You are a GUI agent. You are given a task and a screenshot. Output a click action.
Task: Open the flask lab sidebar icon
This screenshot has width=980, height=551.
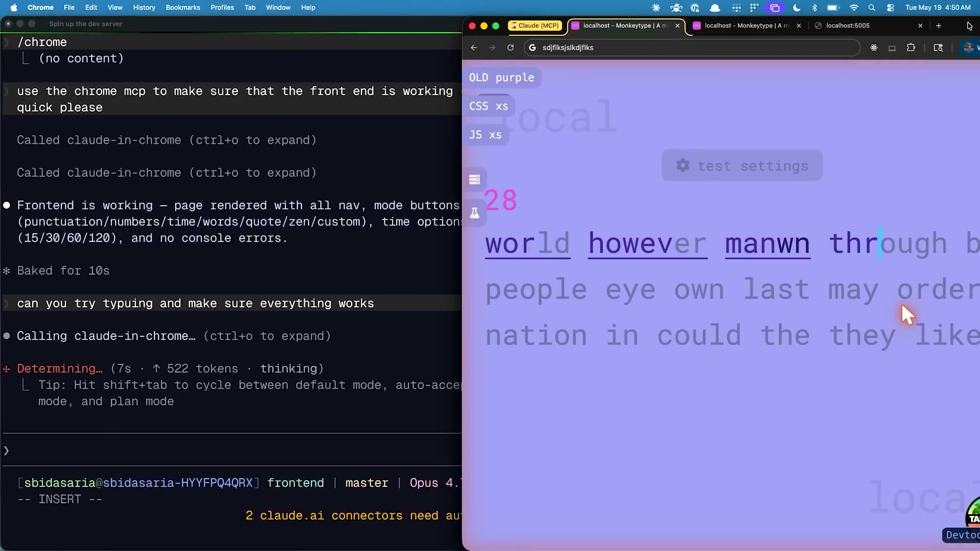pos(475,213)
